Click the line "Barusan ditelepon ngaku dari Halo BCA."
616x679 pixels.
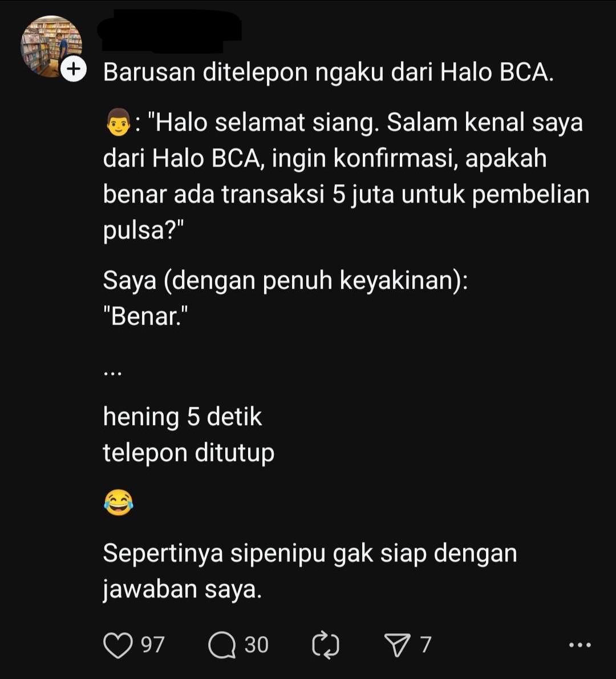point(328,72)
